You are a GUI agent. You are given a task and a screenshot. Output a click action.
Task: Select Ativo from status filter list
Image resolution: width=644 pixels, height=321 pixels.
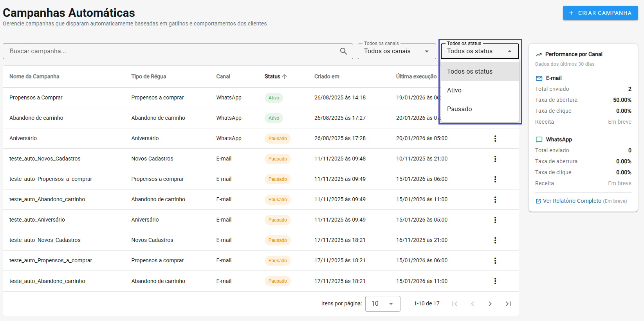[454, 90]
